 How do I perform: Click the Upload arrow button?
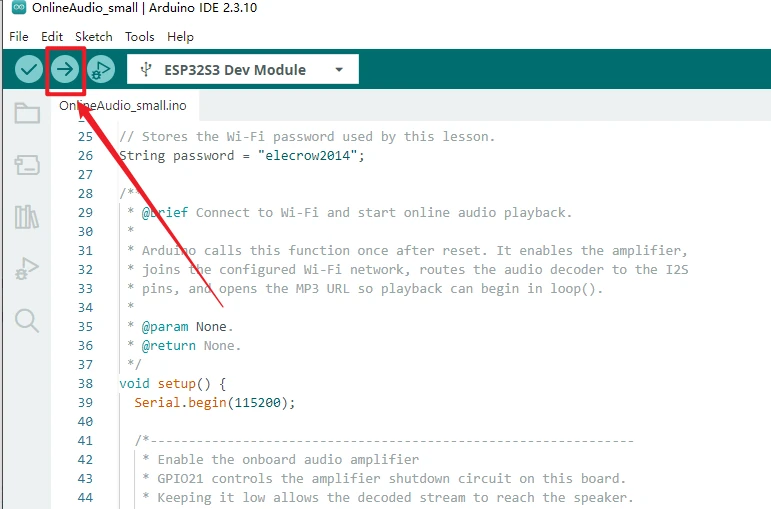click(x=65, y=69)
